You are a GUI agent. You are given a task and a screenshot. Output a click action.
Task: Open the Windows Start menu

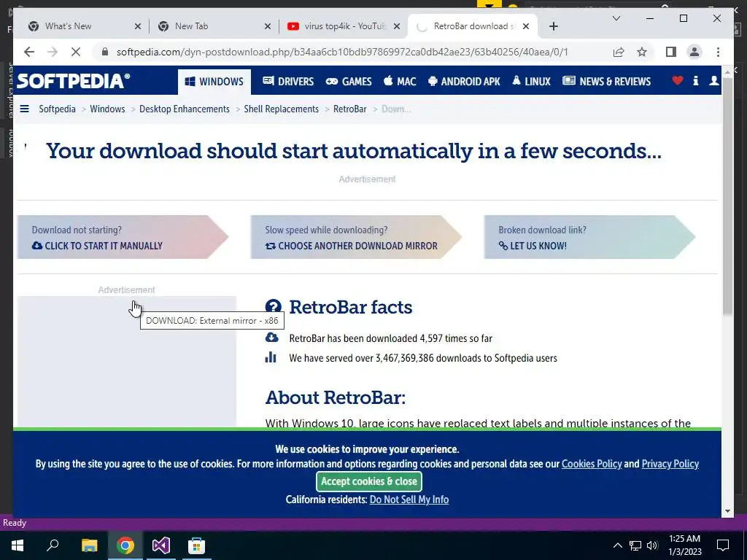tap(18, 545)
